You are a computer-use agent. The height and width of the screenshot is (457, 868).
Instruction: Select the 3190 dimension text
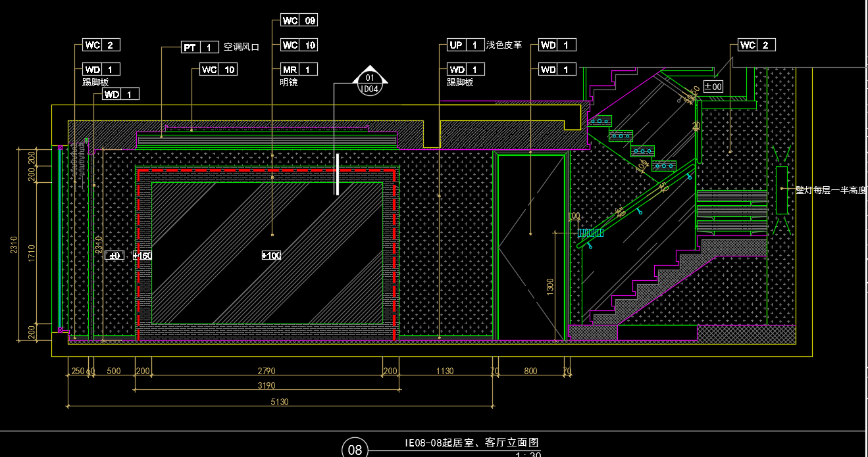[x=266, y=385]
